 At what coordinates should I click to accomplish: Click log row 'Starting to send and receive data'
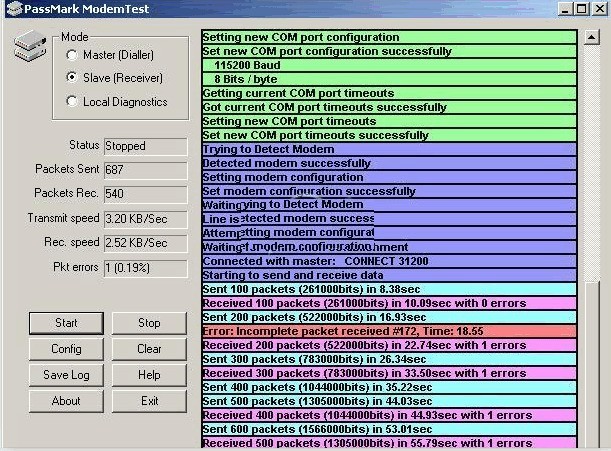pyautogui.click(x=389, y=276)
